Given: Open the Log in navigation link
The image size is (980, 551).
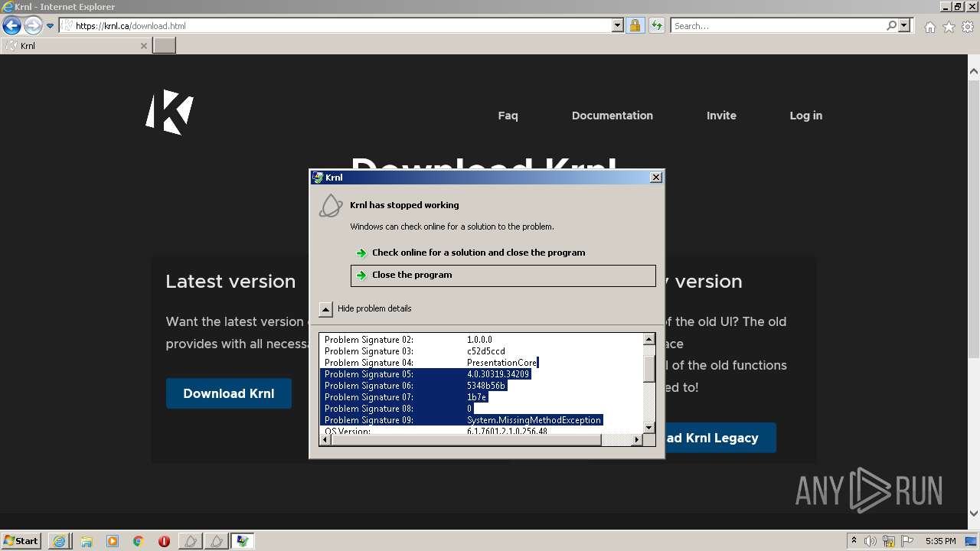Looking at the screenshot, I should 806,116.
